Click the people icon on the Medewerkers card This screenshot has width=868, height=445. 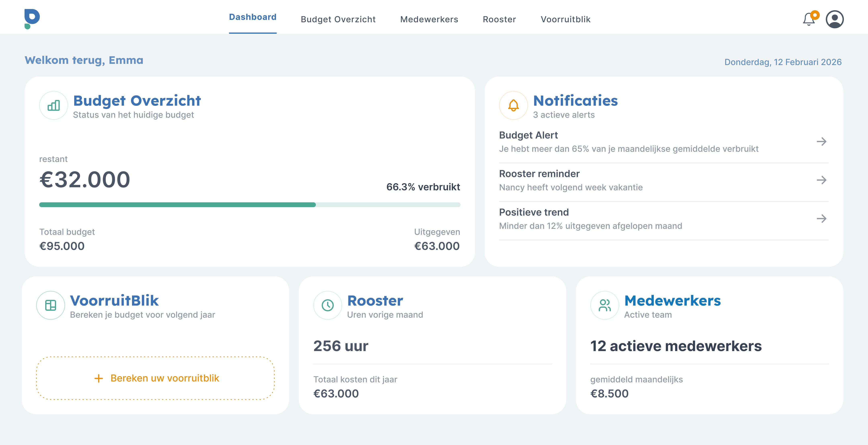coord(605,305)
